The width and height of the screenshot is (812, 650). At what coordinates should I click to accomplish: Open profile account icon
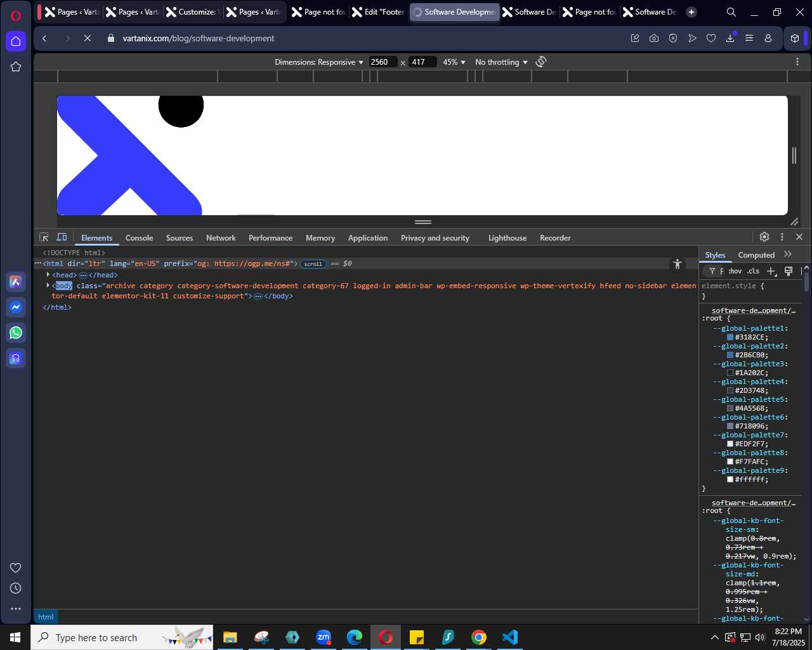tap(768, 38)
